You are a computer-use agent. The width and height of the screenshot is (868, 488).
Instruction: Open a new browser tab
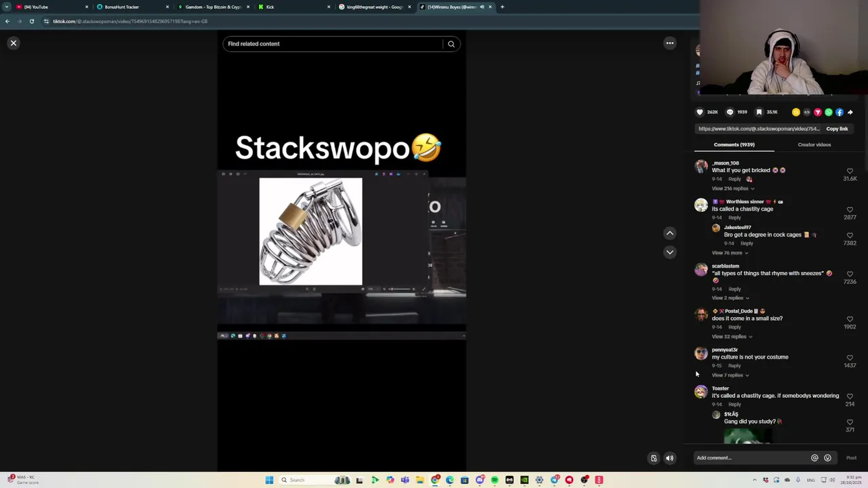pyautogui.click(x=502, y=7)
